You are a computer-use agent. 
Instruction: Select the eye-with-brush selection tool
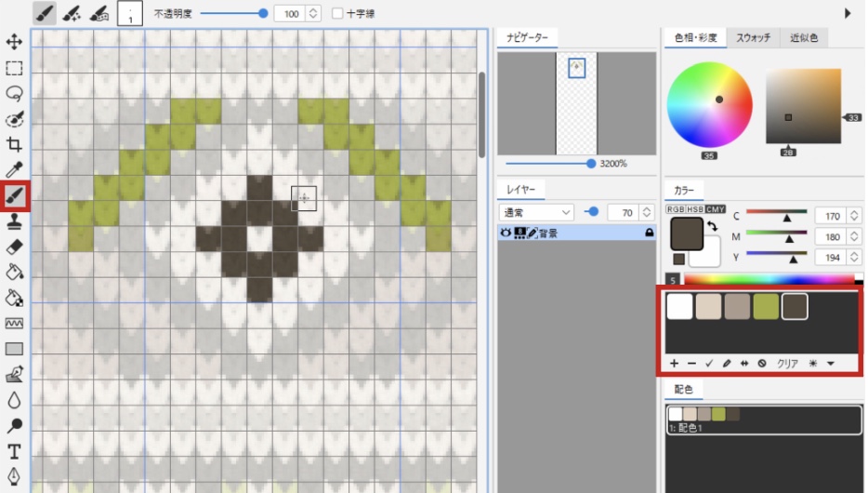tap(14, 119)
